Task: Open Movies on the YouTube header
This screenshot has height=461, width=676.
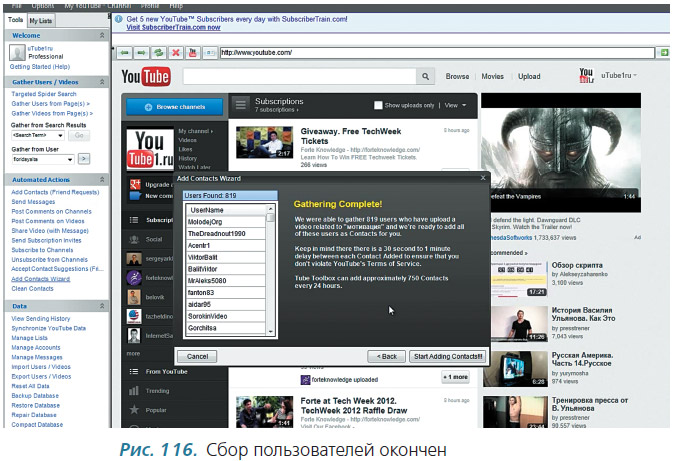Action: pos(492,76)
